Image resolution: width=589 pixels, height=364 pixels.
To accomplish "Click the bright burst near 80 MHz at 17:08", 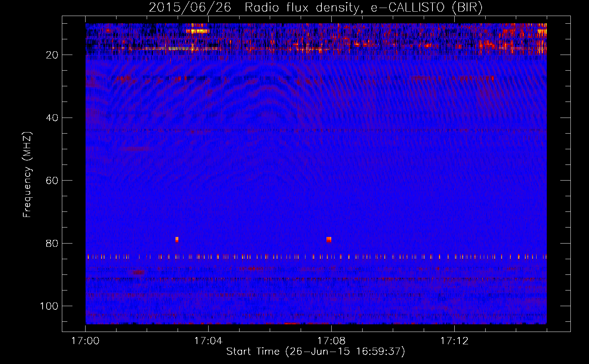I will [329, 240].
